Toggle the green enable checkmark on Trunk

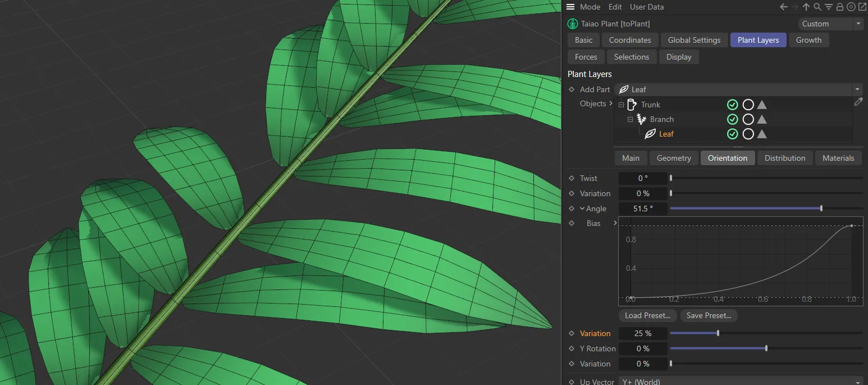[732, 105]
